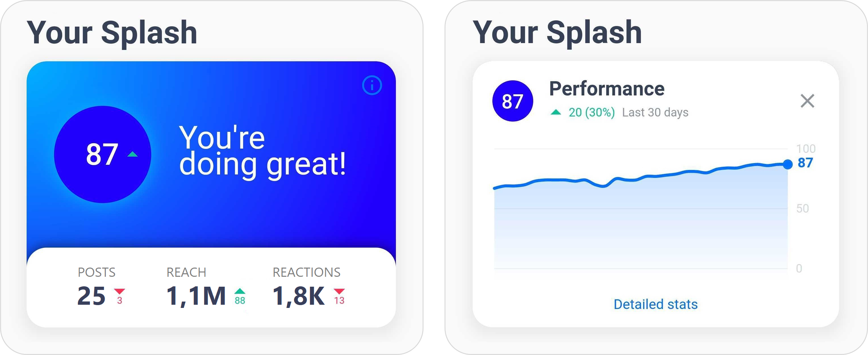Click the red down arrow beside Reactions 1,8K
Image resolution: width=868 pixels, height=355 pixels.
coord(339,291)
